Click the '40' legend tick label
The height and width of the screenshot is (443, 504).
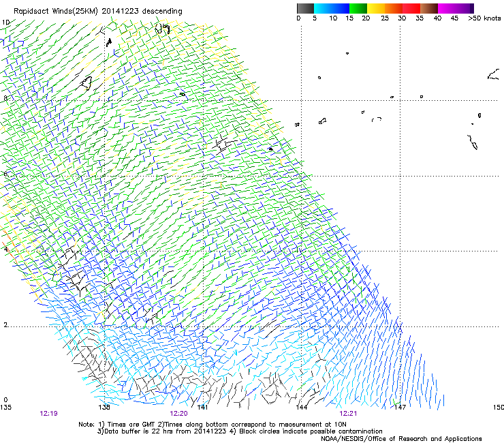pyautogui.click(x=437, y=18)
